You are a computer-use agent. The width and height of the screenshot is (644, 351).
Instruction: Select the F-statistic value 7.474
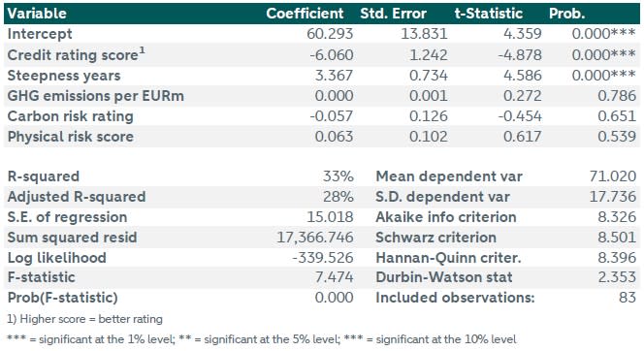pyautogui.click(x=334, y=277)
